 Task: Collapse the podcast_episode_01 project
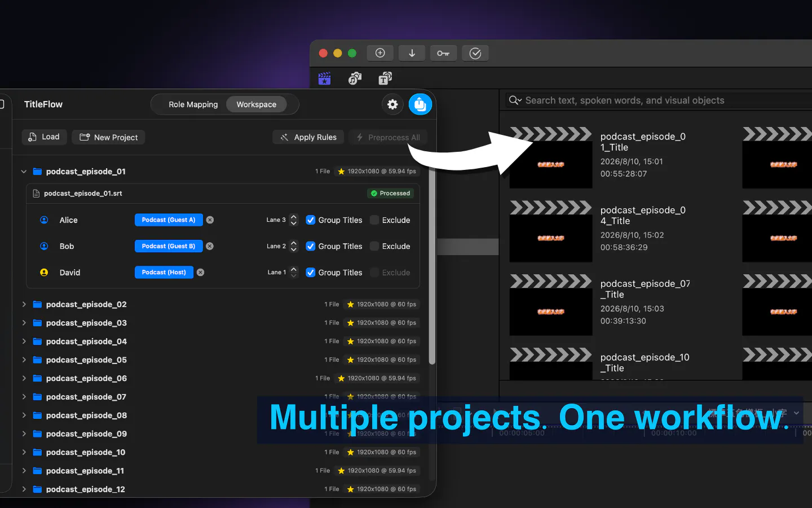tap(24, 172)
